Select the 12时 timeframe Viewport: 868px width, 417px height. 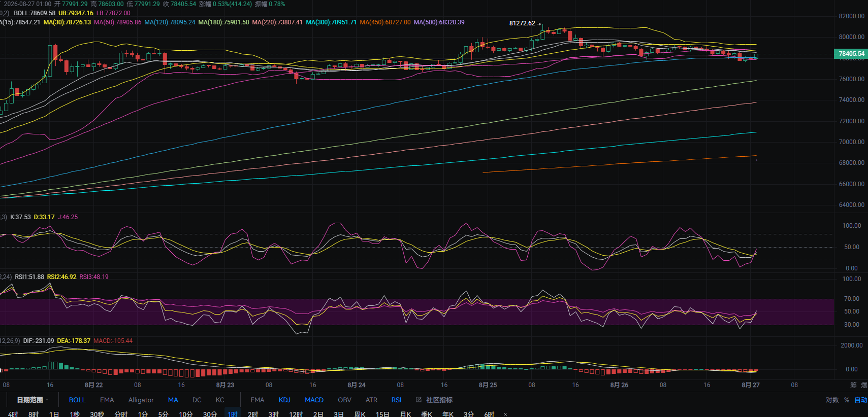pyautogui.click(x=296, y=414)
